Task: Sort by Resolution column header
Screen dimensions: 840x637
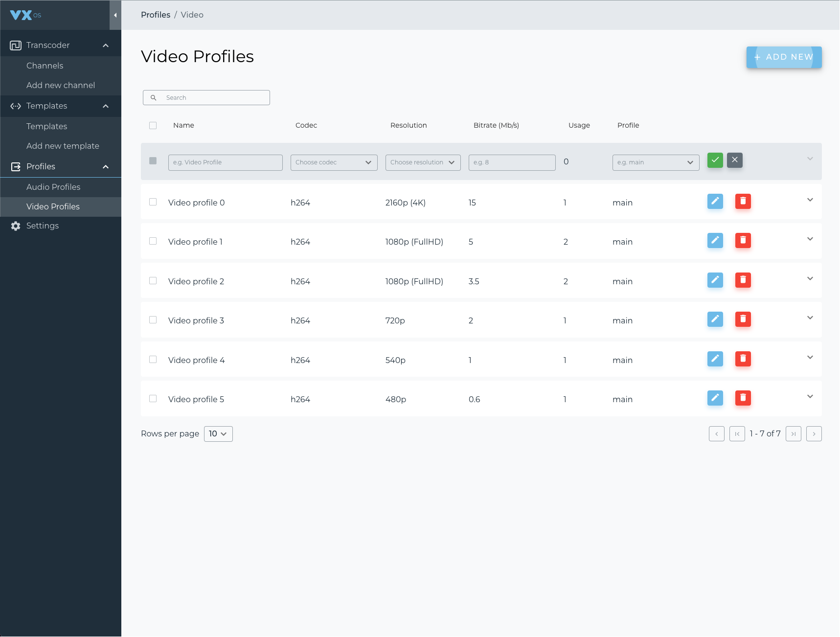Action: click(409, 126)
